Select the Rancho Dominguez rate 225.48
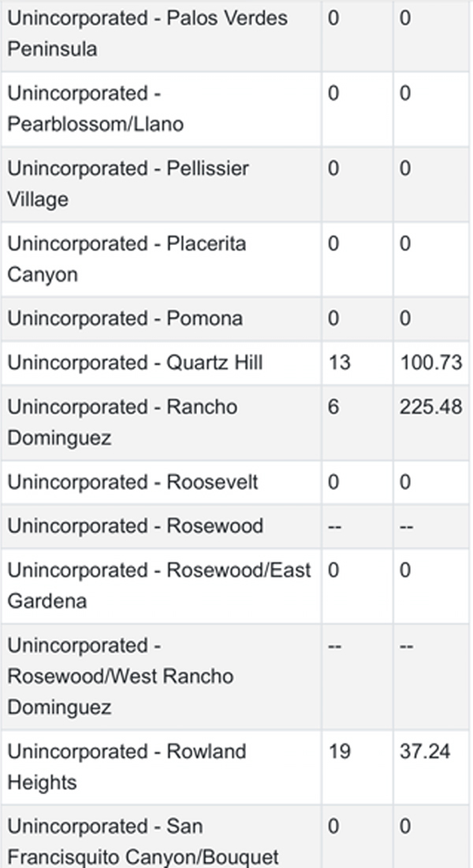The width and height of the screenshot is (473, 868). point(431,407)
